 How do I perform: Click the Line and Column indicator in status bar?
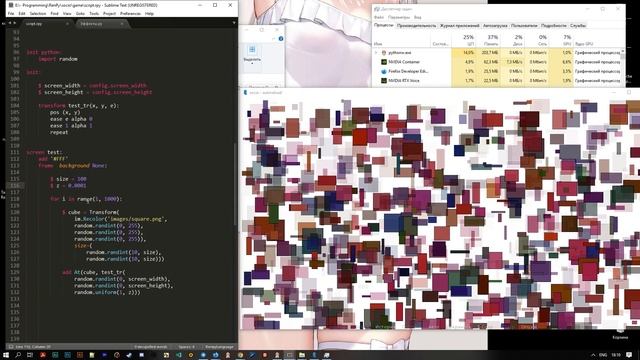(33, 347)
